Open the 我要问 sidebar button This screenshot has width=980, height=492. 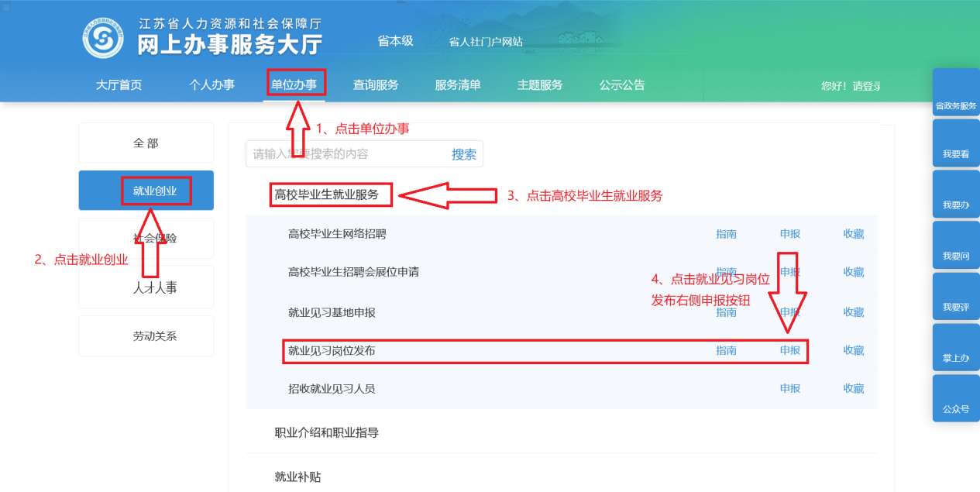(956, 246)
